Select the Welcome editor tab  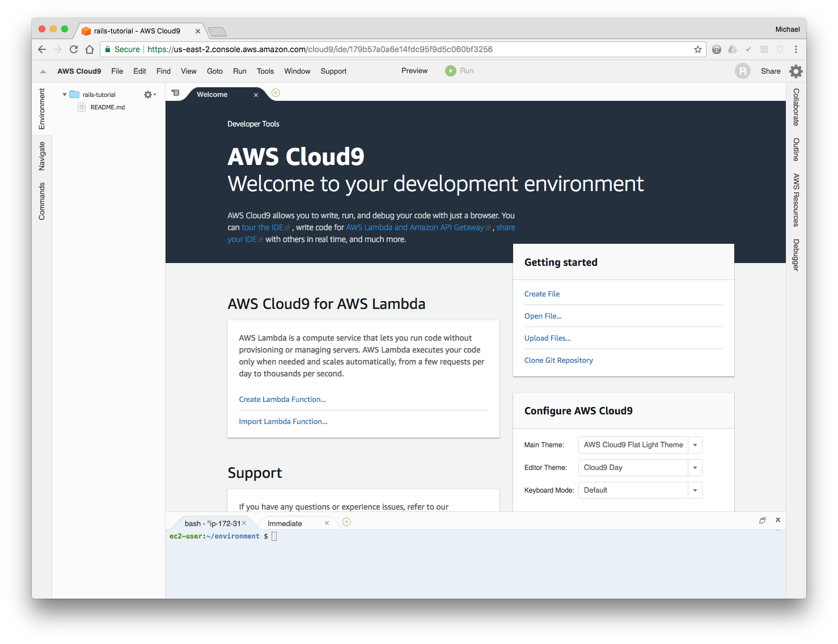(212, 95)
